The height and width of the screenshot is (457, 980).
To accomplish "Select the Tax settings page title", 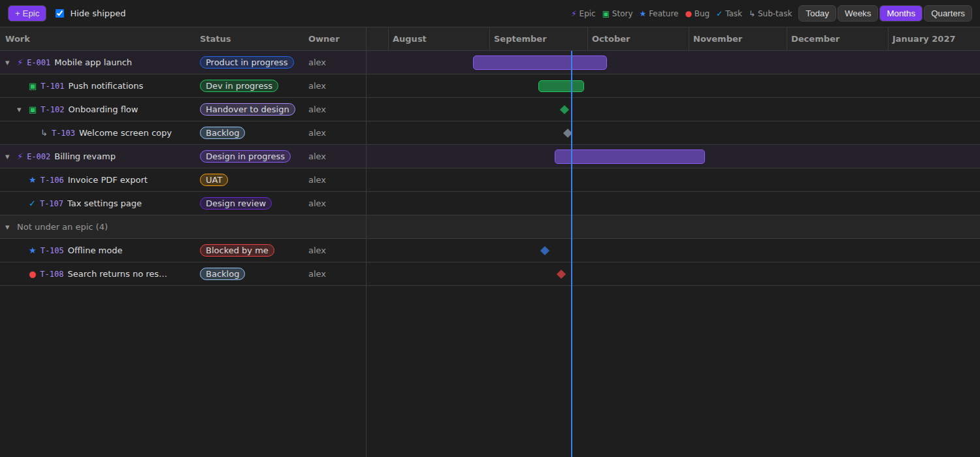I will coord(105,204).
